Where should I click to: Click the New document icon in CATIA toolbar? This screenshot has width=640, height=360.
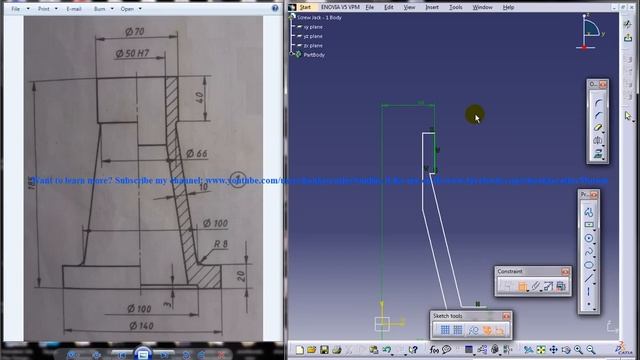tap(300, 350)
